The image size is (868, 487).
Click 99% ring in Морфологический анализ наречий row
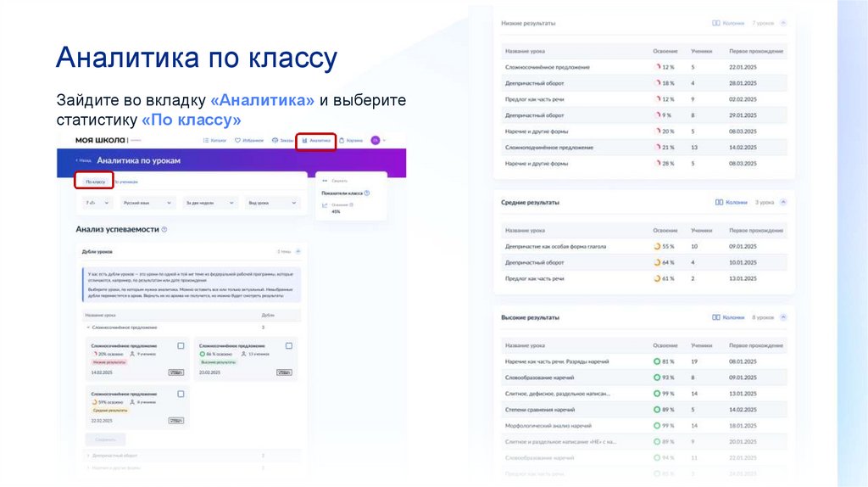657,426
